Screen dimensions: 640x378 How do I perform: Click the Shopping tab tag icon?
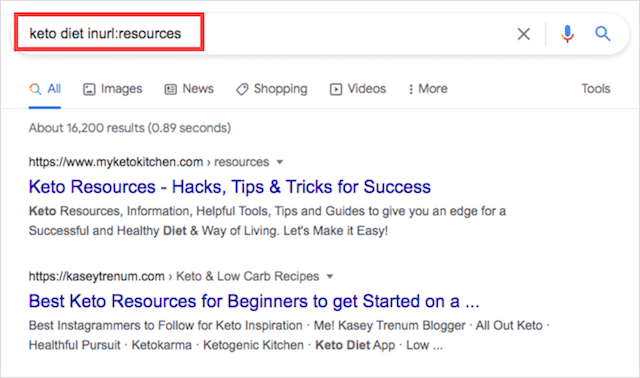click(x=242, y=89)
